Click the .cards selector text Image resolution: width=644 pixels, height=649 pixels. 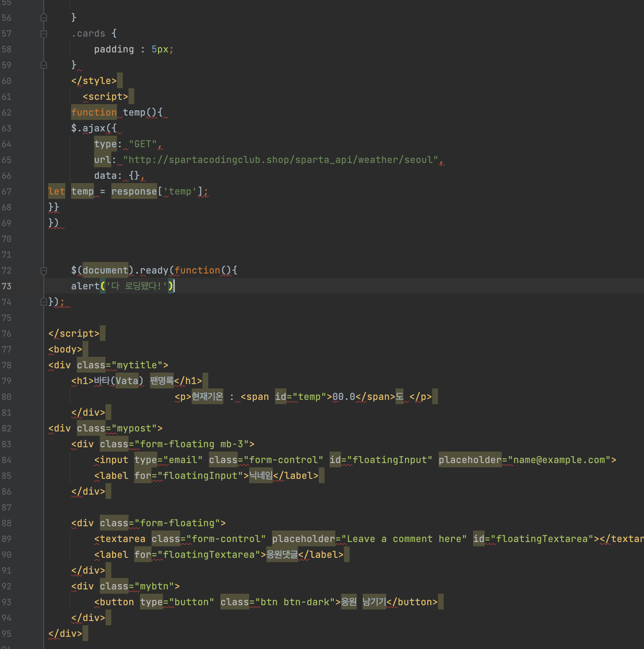(x=88, y=33)
